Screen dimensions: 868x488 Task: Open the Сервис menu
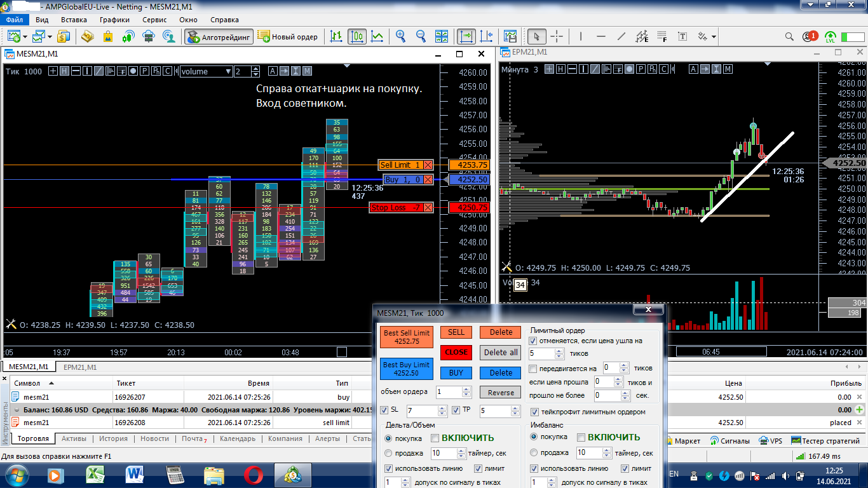tap(154, 20)
